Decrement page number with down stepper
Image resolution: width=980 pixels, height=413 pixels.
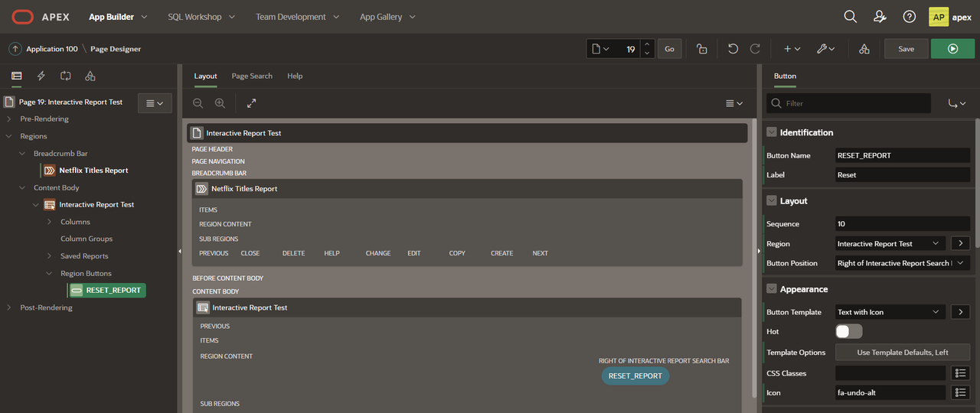pyautogui.click(x=647, y=54)
